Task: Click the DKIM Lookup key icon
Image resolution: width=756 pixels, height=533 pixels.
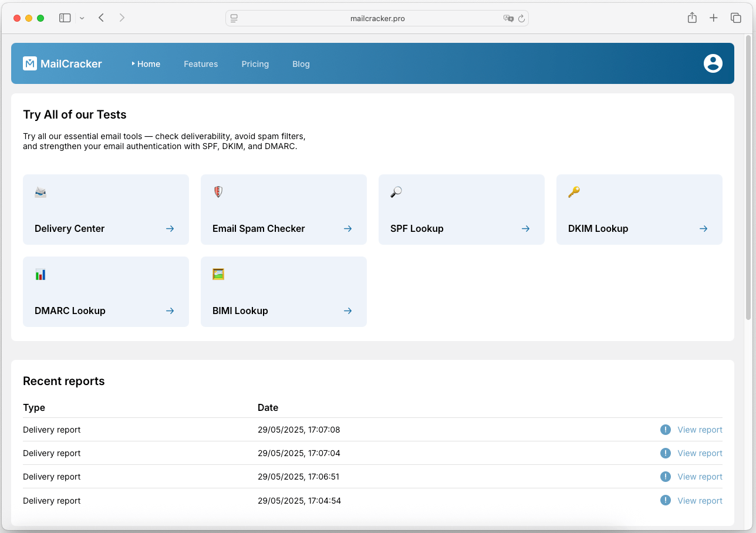Action: [x=574, y=192]
